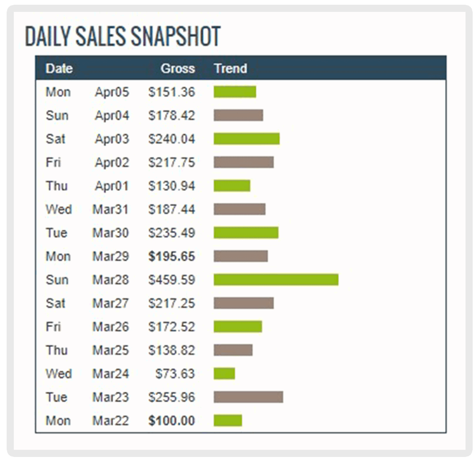Click the green trend bar for Apr03
The height and width of the screenshot is (466, 476).
point(247,139)
